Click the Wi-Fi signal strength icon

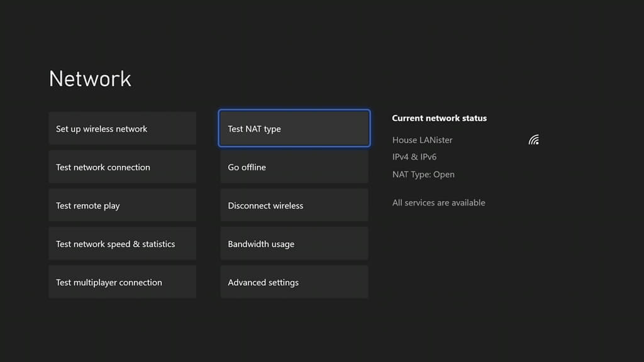(533, 140)
